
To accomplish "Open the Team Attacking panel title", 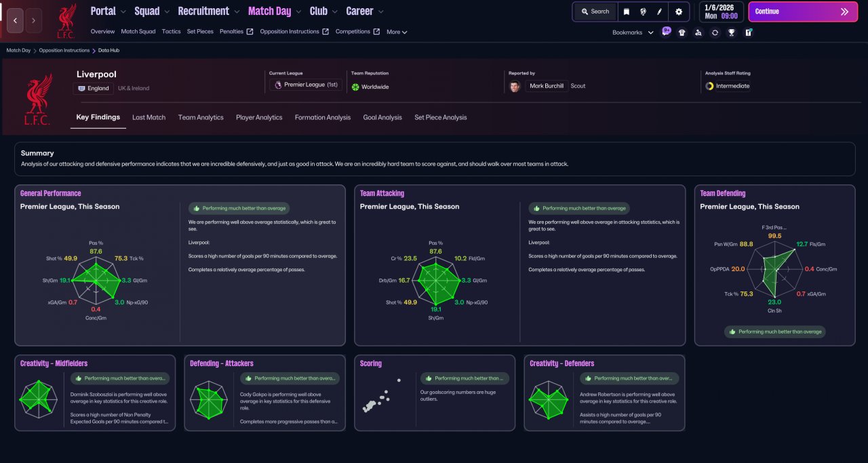I will pyautogui.click(x=382, y=193).
